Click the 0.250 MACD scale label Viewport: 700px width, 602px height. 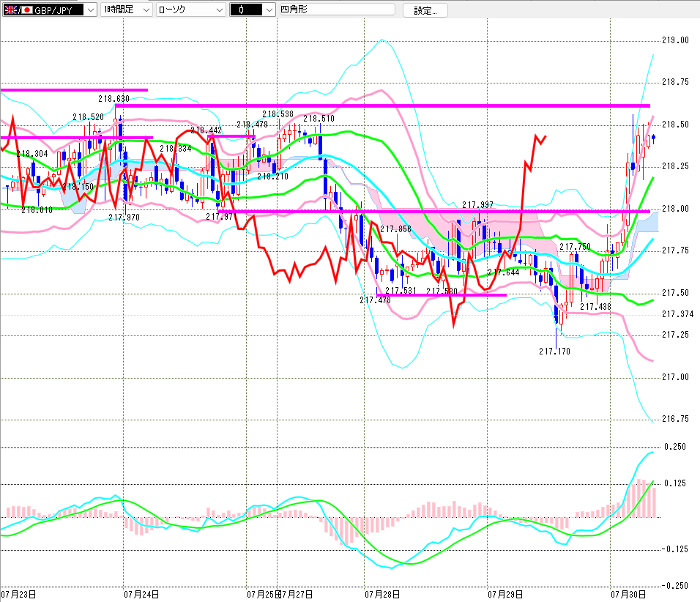(675, 447)
